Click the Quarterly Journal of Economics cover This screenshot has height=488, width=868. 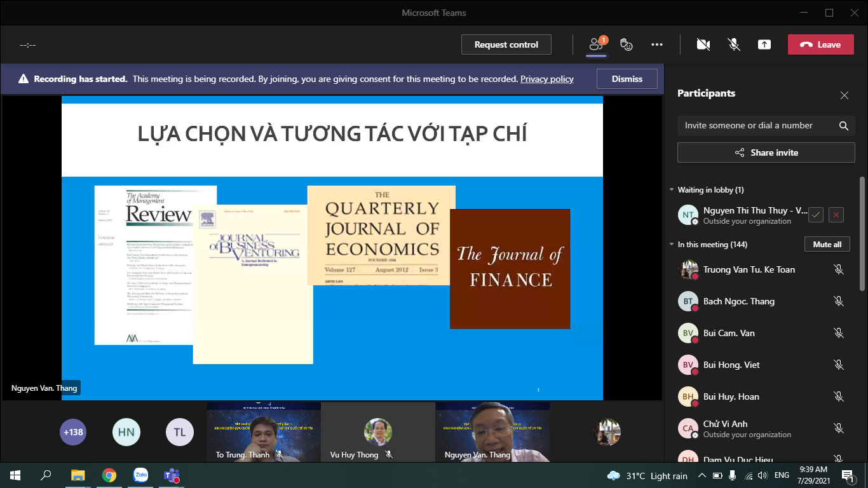(x=381, y=236)
